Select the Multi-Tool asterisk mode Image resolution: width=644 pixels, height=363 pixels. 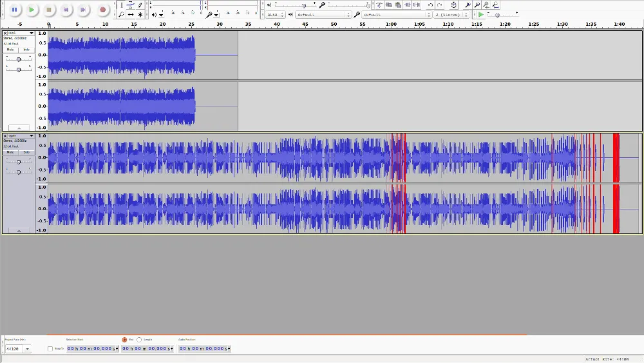(x=140, y=14)
